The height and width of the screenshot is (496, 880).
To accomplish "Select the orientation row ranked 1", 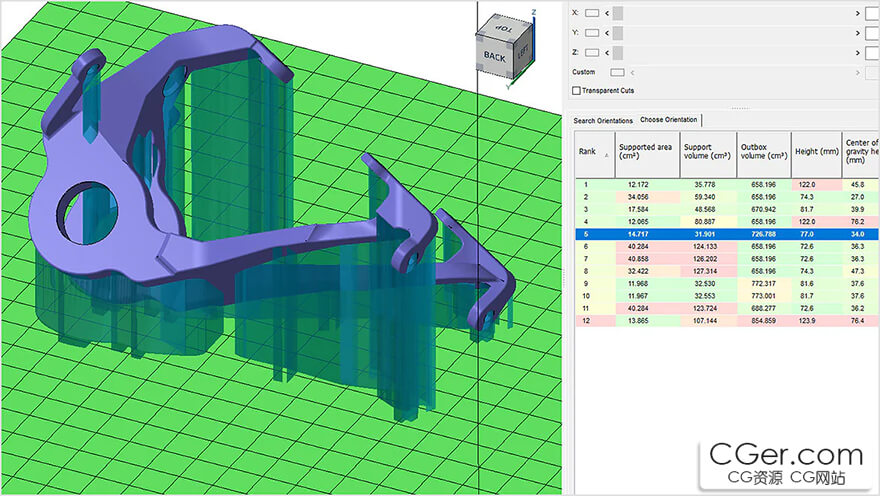I will [x=727, y=185].
